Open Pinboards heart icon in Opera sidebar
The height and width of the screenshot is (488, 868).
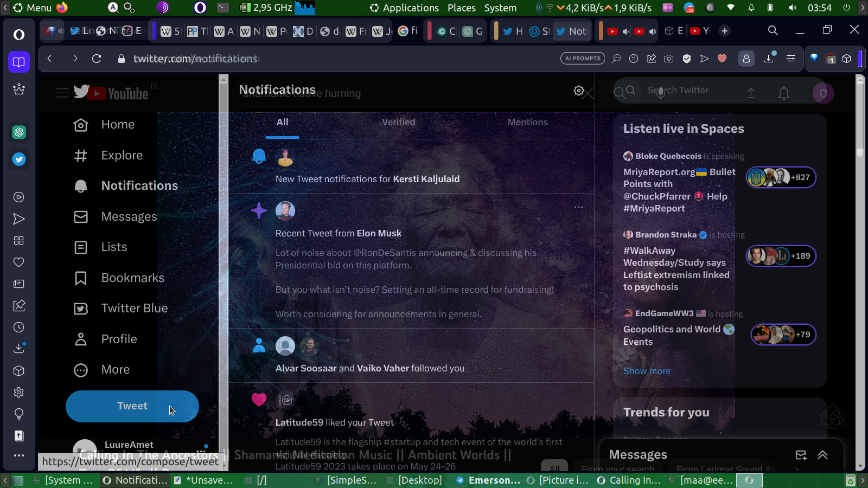19,262
